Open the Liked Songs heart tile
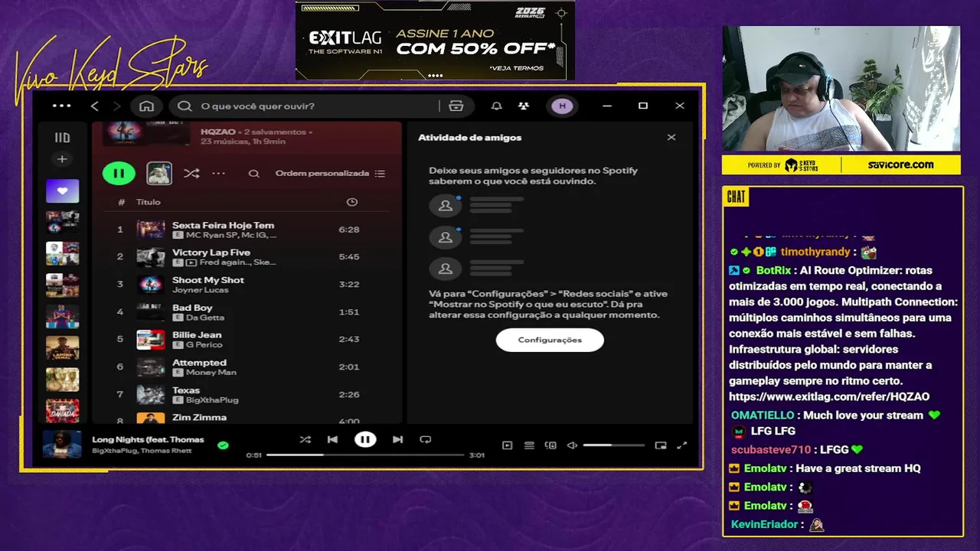Screen dimensions: 980x551 tap(62, 191)
